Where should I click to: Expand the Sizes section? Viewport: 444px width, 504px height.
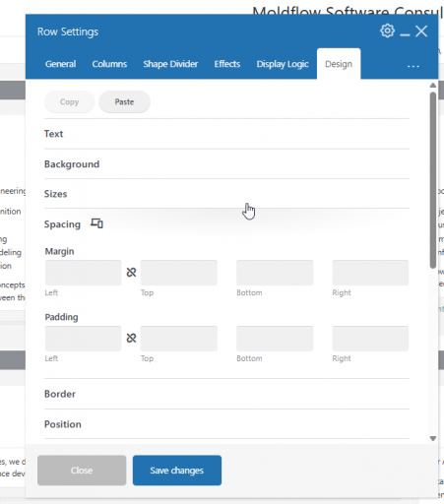(226, 194)
